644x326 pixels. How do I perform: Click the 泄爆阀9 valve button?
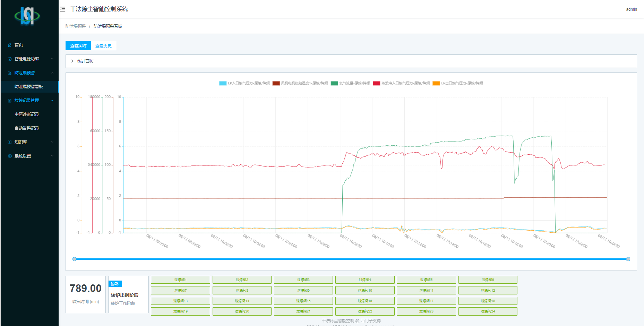(303, 291)
